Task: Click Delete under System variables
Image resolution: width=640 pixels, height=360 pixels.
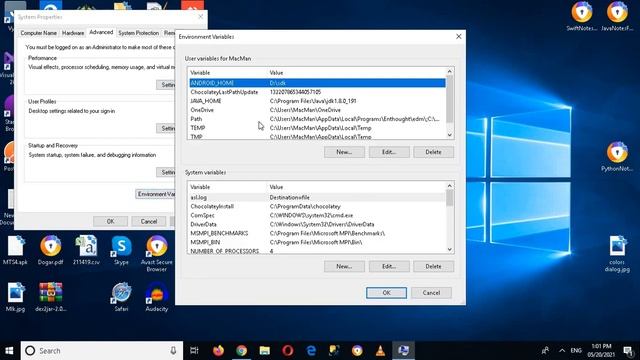Action: tap(433, 267)
